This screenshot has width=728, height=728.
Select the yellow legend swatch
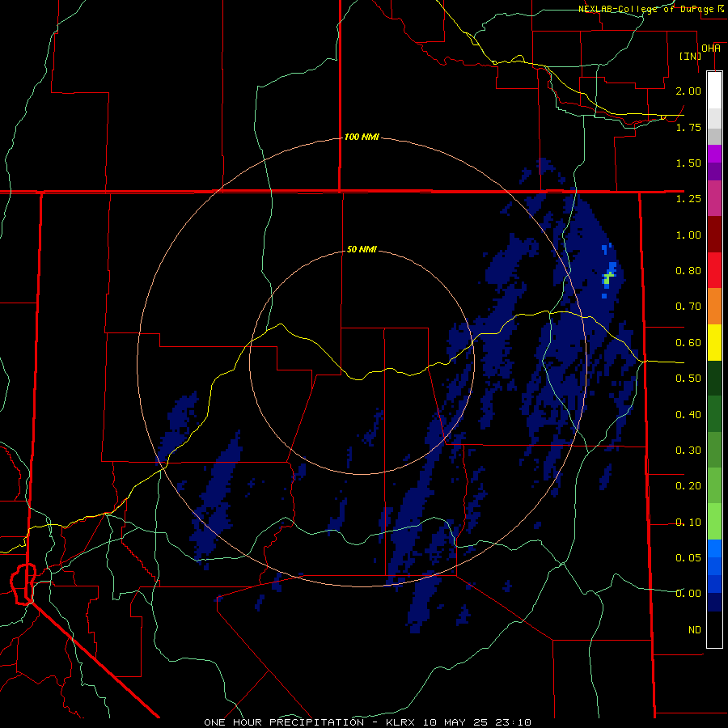[714, 343]
